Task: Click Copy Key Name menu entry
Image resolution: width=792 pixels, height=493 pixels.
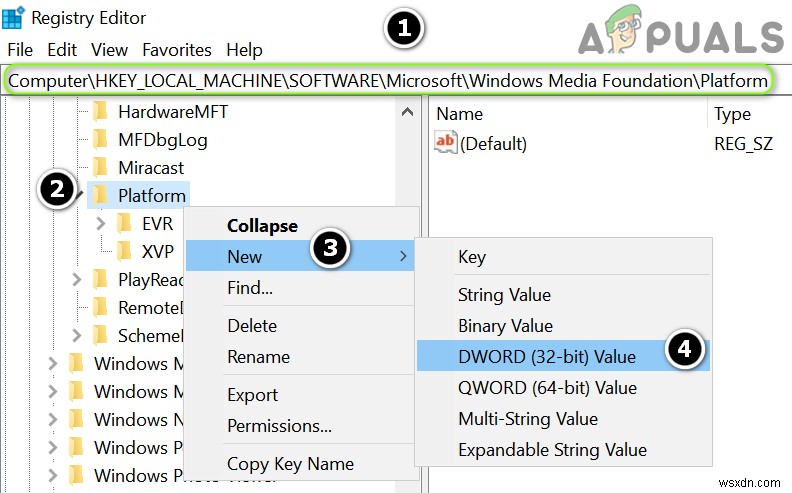Action: coord(290,463)
